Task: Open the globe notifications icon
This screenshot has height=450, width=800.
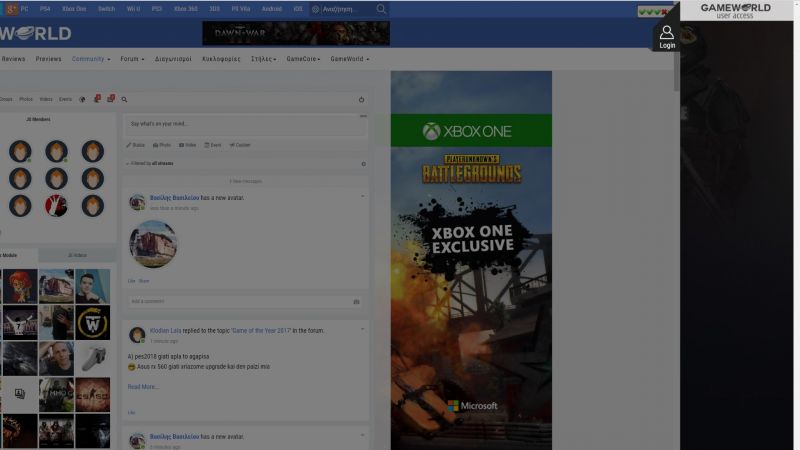Action: pos(82,99)
